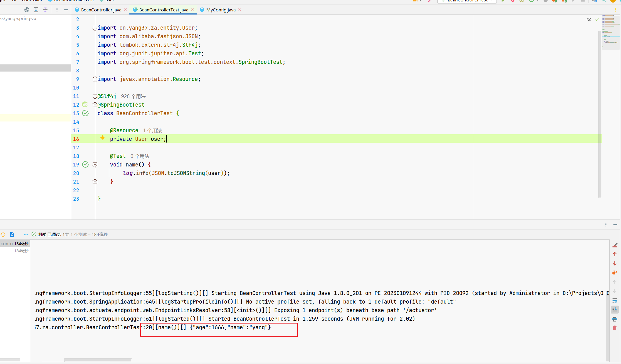Click the gray up stack trace arrow
The image size is (621, 364).
click(615, 282)
